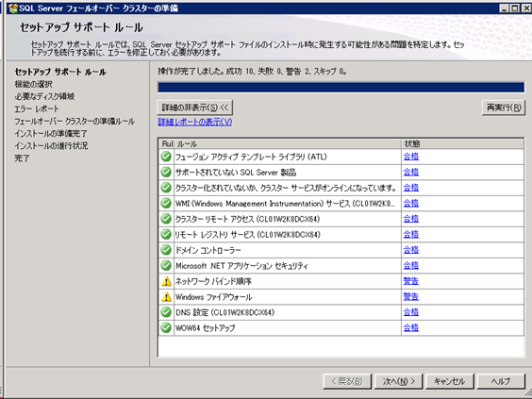Click the green check icon for WOW64 セットアップ
The height and width of the screenshot is (399, 532).
[166, 327]
